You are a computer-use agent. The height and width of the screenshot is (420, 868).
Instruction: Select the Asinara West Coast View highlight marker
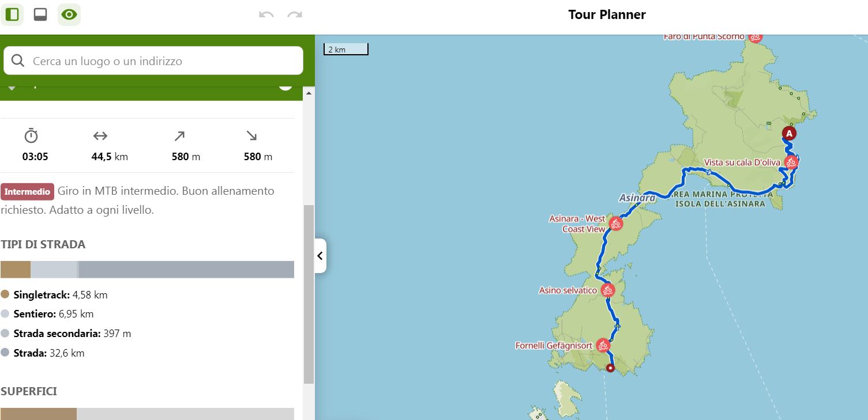(615, 224)
